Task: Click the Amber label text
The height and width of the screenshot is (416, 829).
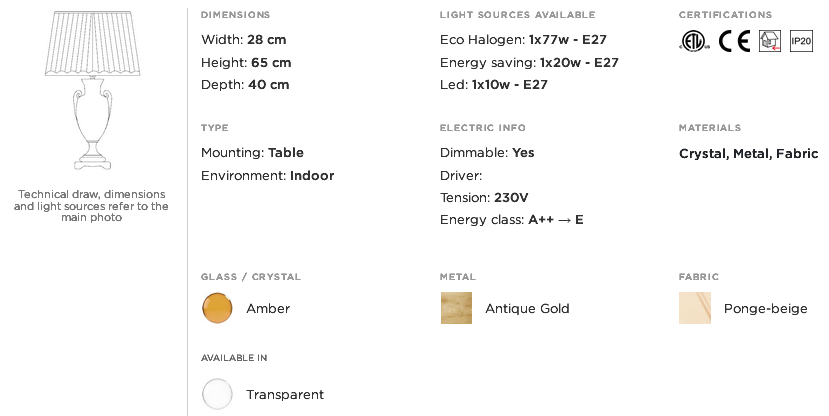Action: pyautogui.click(x=268, y=308)
